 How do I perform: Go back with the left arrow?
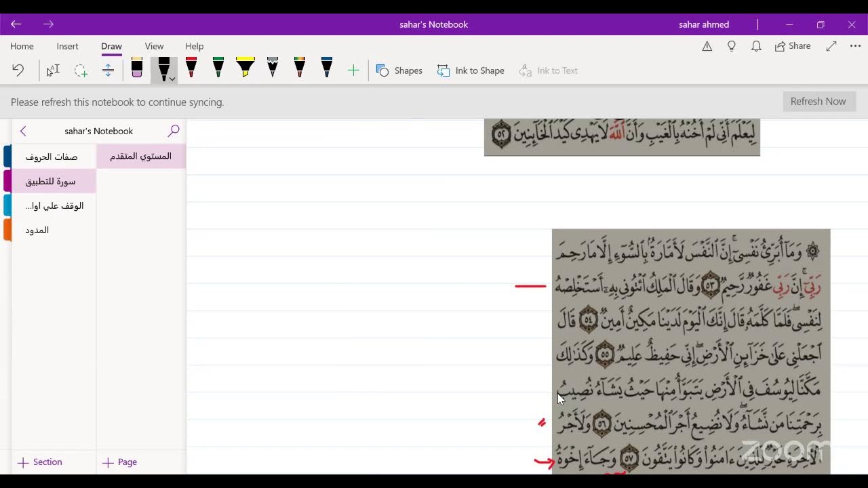(16, 24)
